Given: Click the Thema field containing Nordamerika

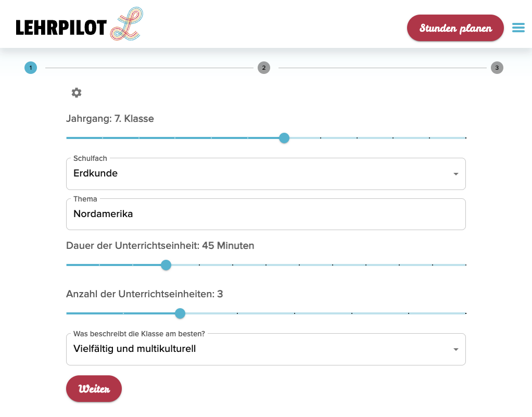Looking at the screenshot, I should pyautogui.click(x=265, y=214).
